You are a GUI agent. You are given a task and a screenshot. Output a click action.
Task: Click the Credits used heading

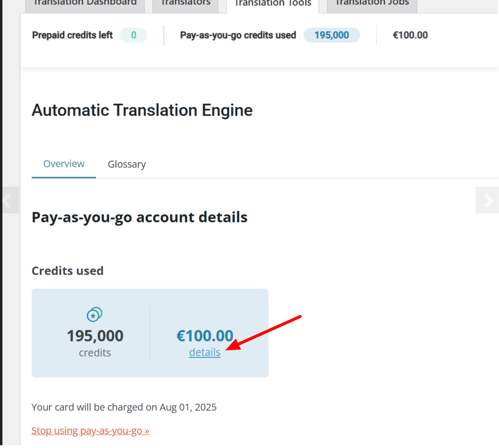click(68, 271)
